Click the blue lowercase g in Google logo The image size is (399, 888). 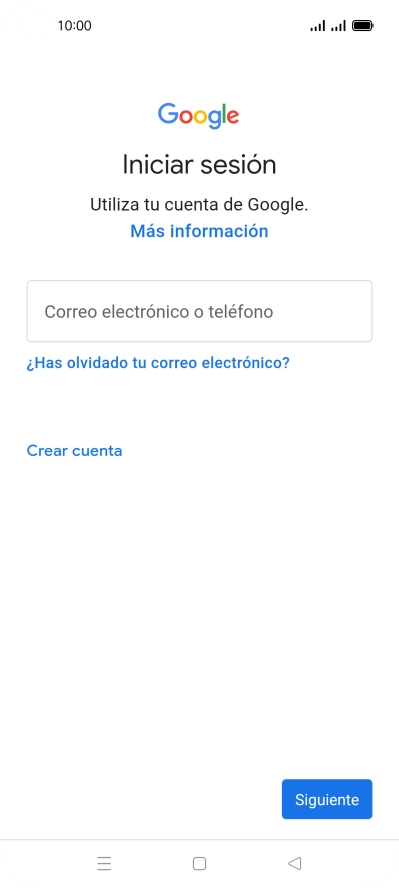pyautogui.click(x=215, y=120)
